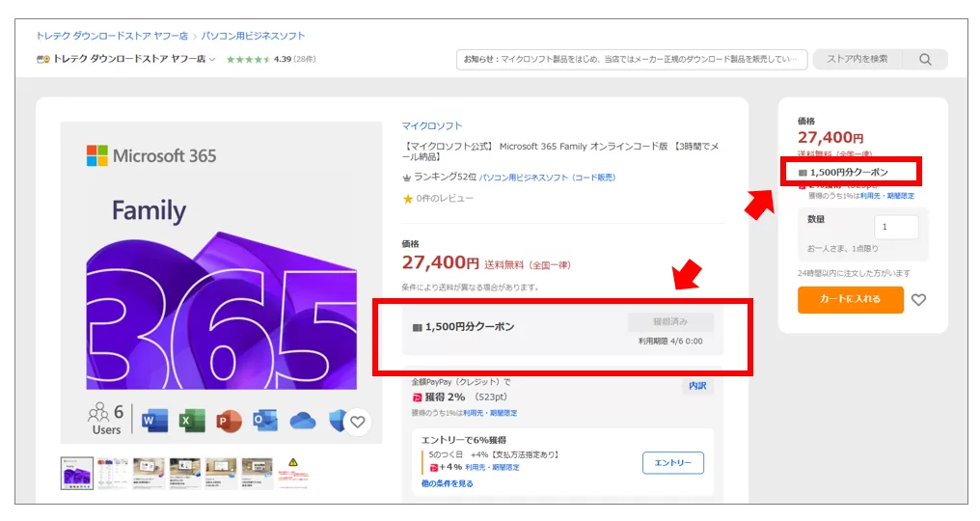980x521 pixels.
Task: Click the store logo icon beside the store name
Action: click(x=42, y=60)
